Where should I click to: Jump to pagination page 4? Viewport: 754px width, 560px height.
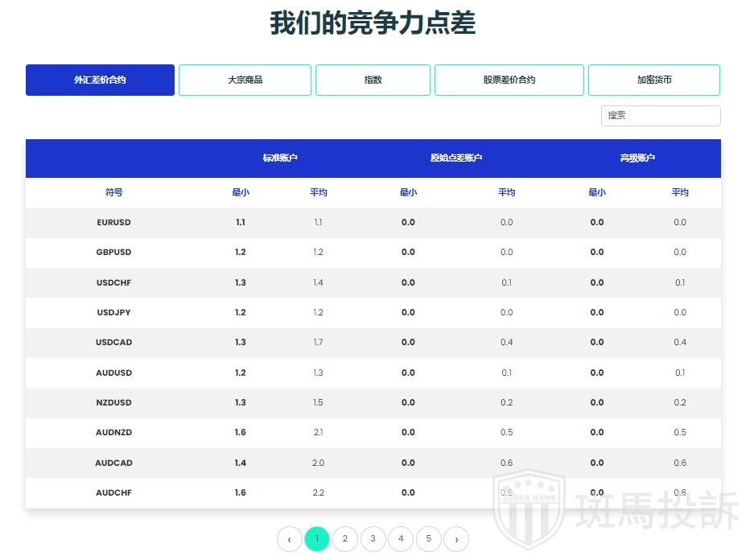click(401, 539)
